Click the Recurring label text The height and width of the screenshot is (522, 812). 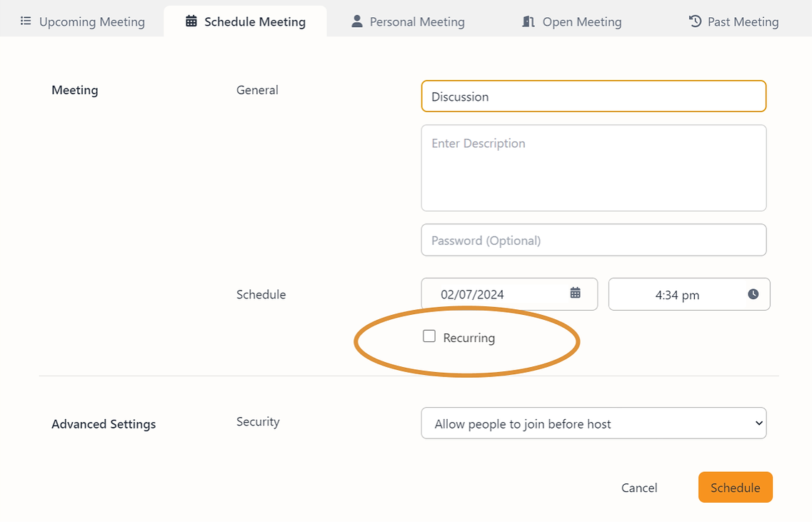click(x=469, y=338)
